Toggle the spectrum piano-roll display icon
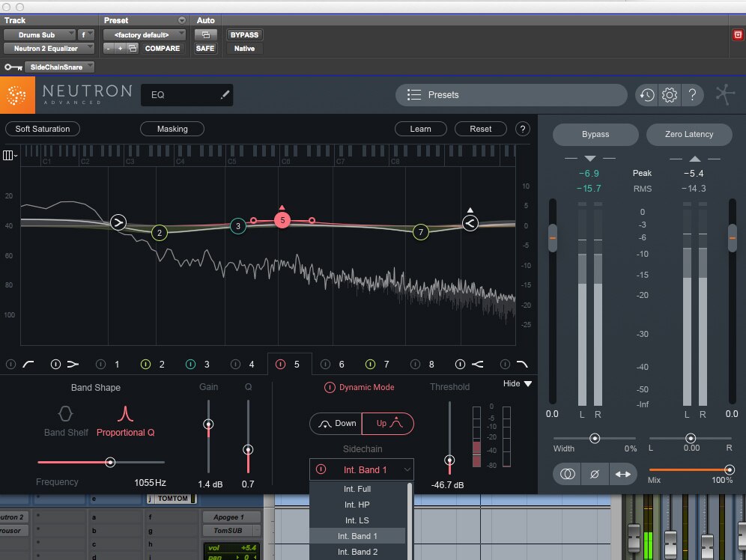Screen dimensions: 746x560 [9, 156]
